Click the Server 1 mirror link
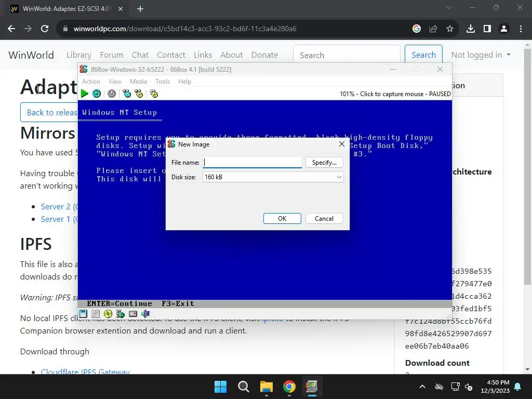This screenshot has width=532, height=399. pyautogui.click(x=59, y=219)
